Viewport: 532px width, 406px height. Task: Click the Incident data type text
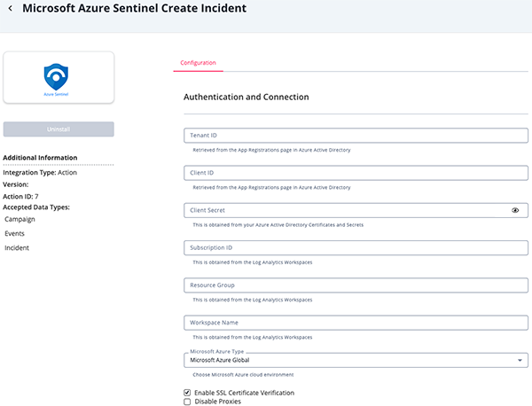tap(17, 248)
